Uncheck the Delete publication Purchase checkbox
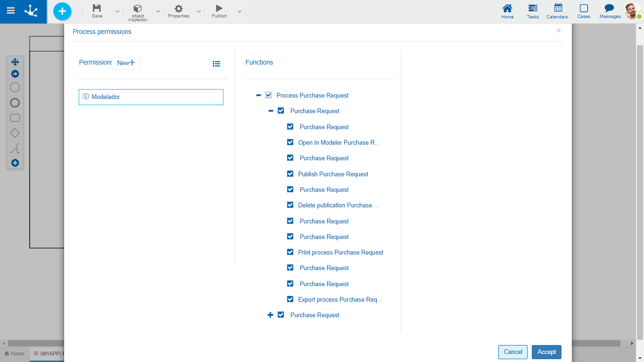Screen dimensions: 644x362 pyautogui.click(x=290, y=205)
